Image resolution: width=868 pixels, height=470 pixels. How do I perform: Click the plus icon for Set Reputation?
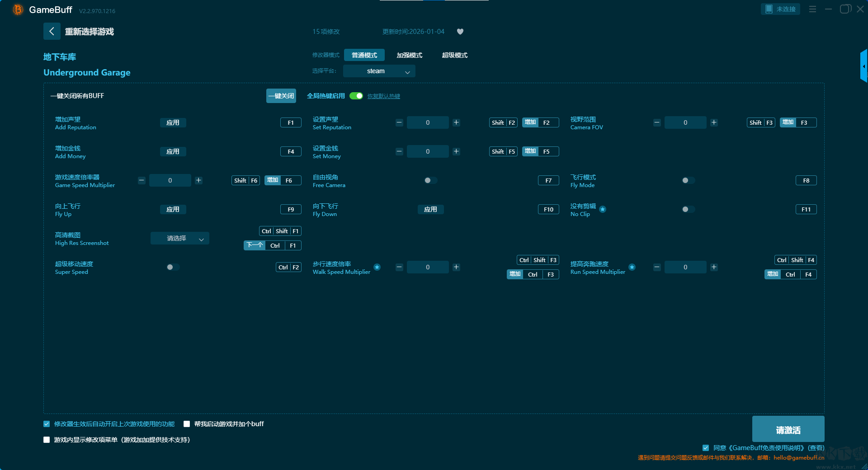[456, 122]
